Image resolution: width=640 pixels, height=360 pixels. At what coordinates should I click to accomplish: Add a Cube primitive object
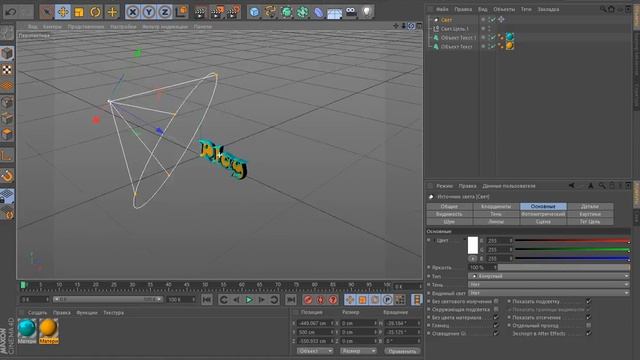(254, 12)
